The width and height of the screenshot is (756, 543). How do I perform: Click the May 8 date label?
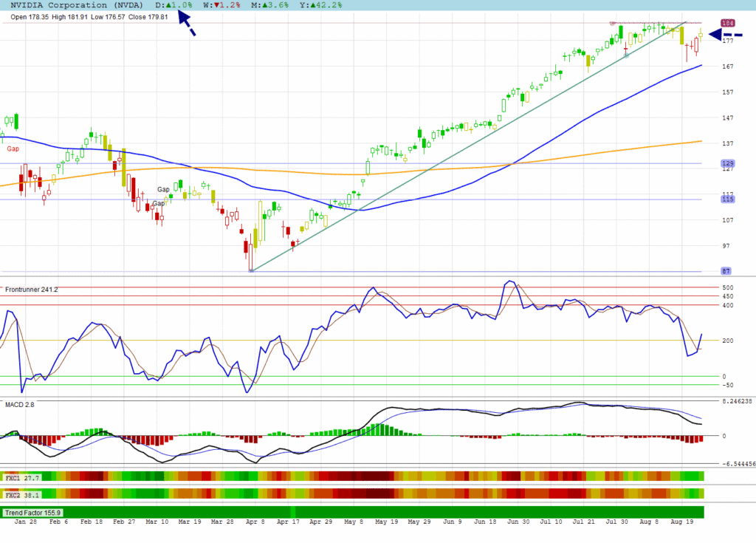pos(354,522)
